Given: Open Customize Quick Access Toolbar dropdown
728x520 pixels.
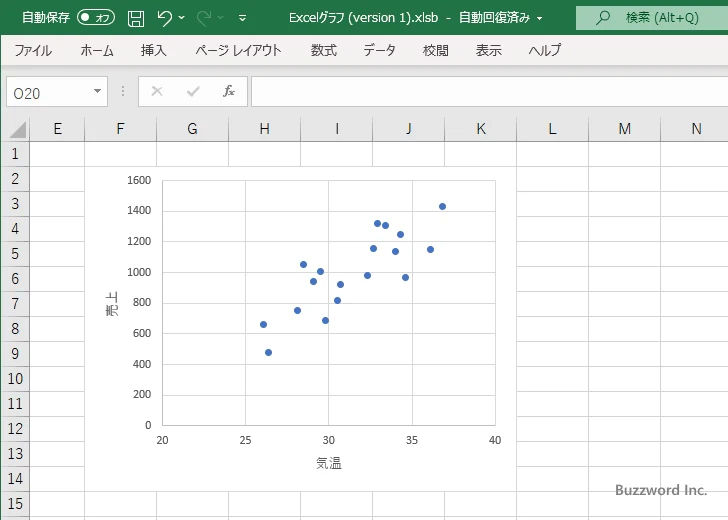Looking at the screenshot, I should tap(242, 18).
